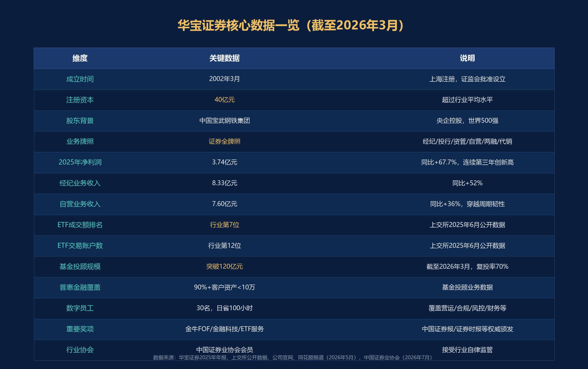Select the 普惠金融覆盖 row label
The height and width of the screenshot is (369, 588).
point(80,287)
